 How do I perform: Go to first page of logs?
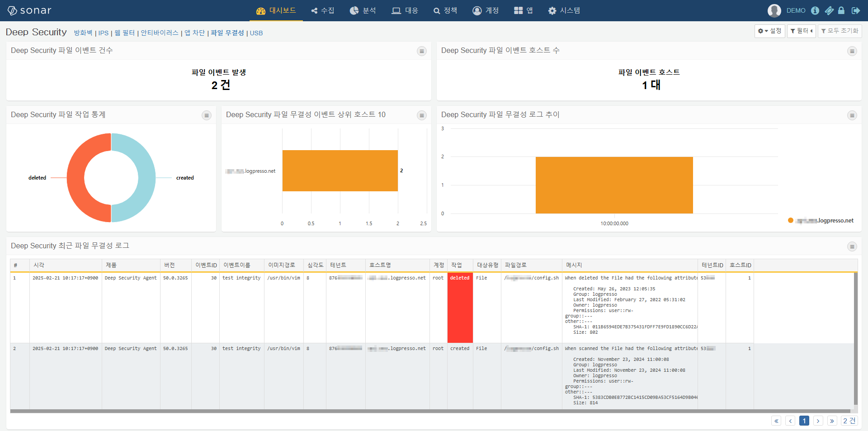pyautogui.click(x=776, y=421)
